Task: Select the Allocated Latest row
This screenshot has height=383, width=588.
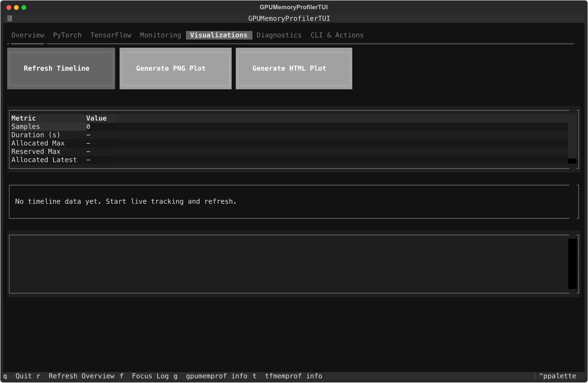Action: (x=289, y=160)
